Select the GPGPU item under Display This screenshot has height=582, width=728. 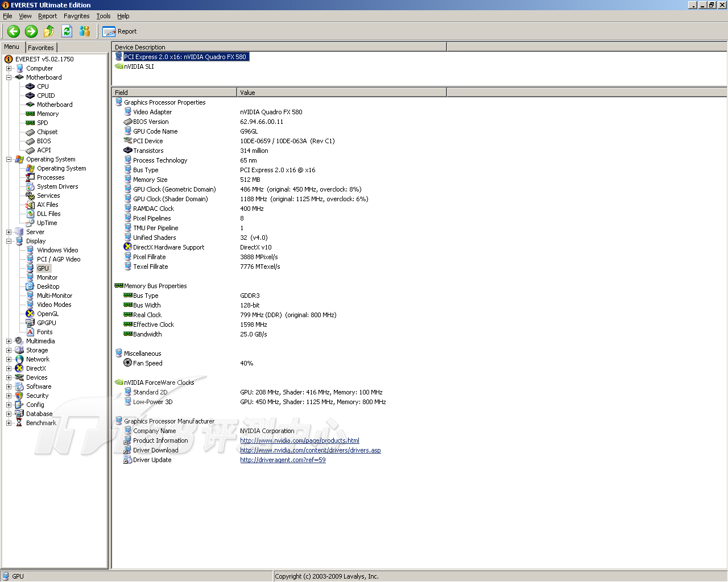pos(46,323)
